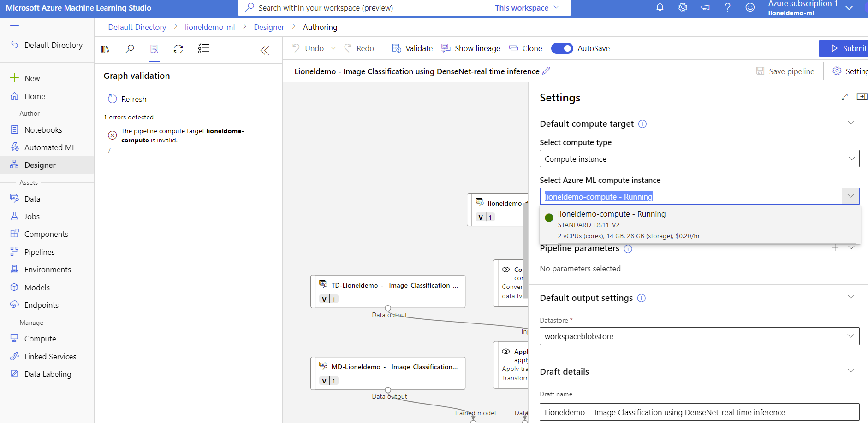This screenshot has width=868, height=423.
Task: Click the error icon for invalid compute
Action: point(112,135)
